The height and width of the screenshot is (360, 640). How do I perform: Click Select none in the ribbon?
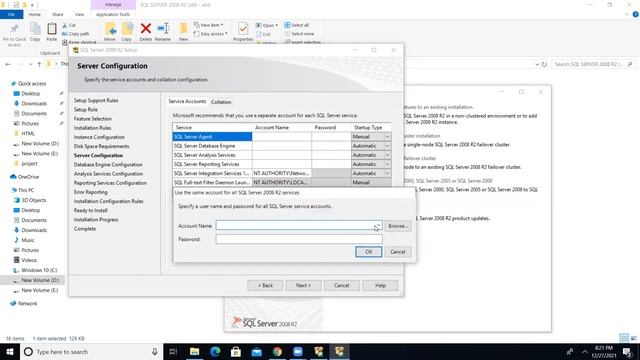point(299,34)
